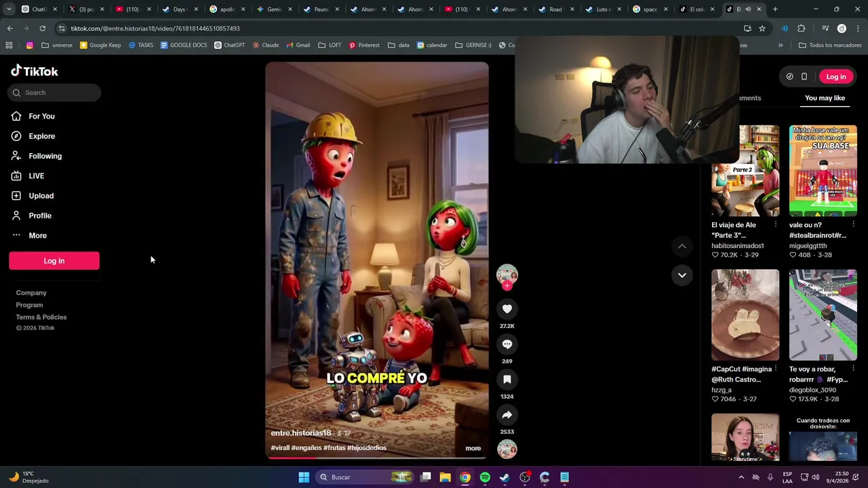Go back using the browser back arrow
The image size is (868, 488).
coord(9,28)
